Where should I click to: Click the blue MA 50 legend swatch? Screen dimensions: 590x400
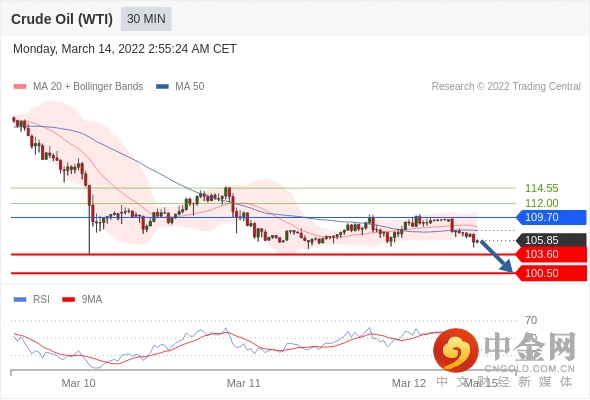coord(162,87)
